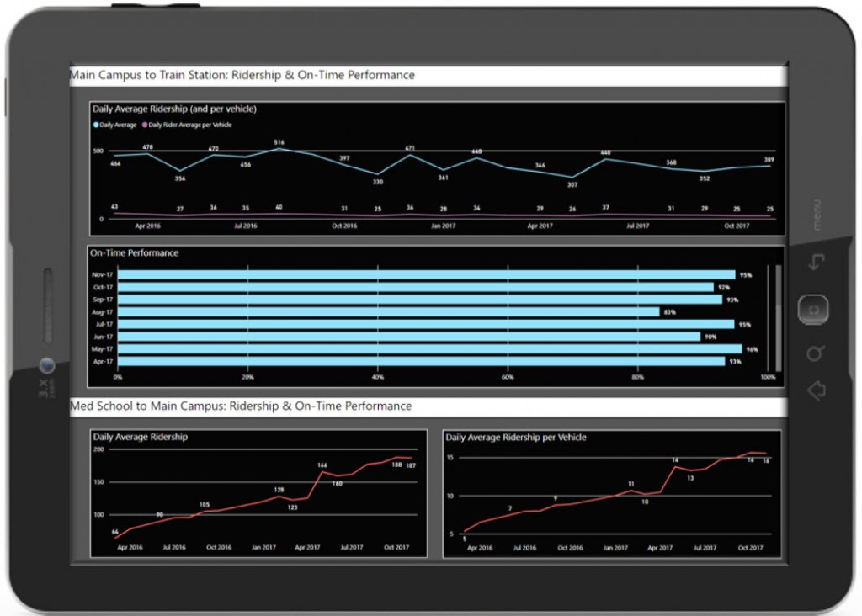
Task: Click the 14 data point on per-vehicle chart
Action: pos(674,466)
